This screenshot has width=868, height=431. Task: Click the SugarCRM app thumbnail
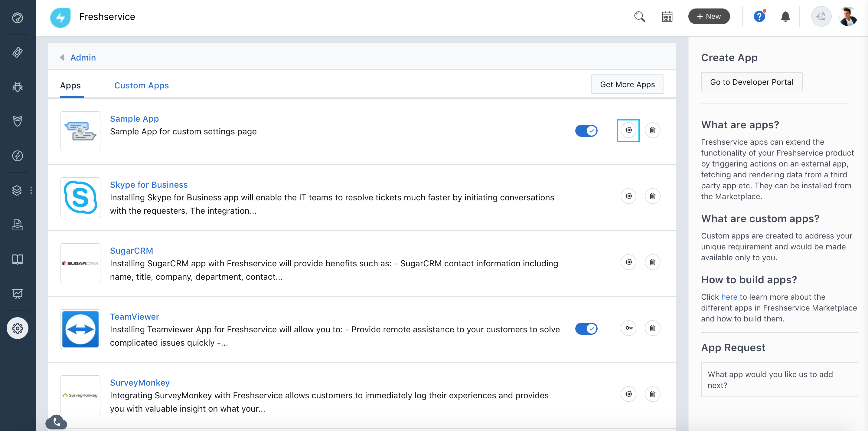[80, 263]
